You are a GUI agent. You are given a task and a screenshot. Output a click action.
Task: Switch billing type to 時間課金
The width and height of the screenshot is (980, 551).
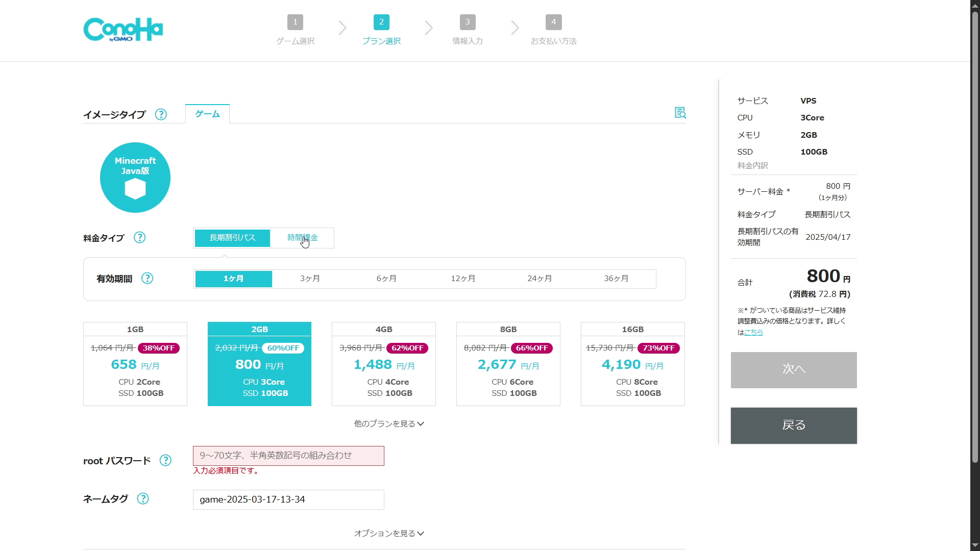(302, 238)
